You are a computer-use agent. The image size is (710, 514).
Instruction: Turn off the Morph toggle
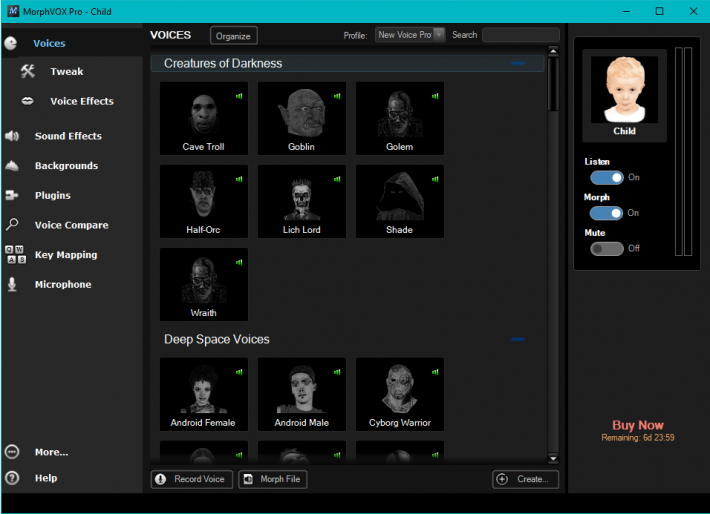click(606, 213)
